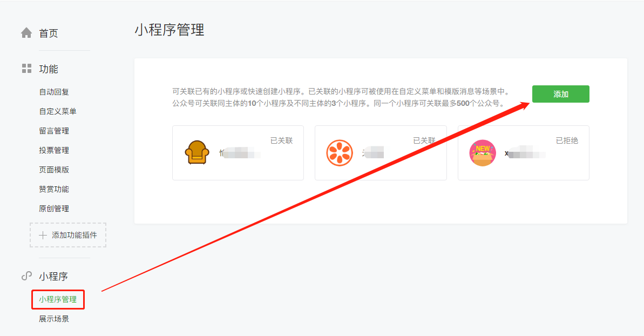644x336 pixels.
Task: Go to 原创管理
Action: pyautogui.click(x=54, y=209)
